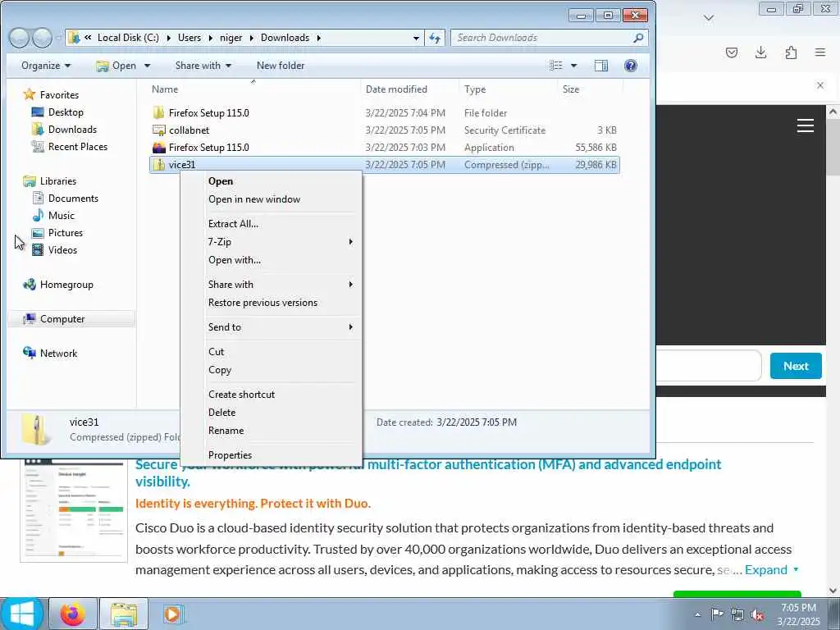Viewport: 840px width, 630px height.
Task: Open the Pictures library
Action: [x=66, y=232]
